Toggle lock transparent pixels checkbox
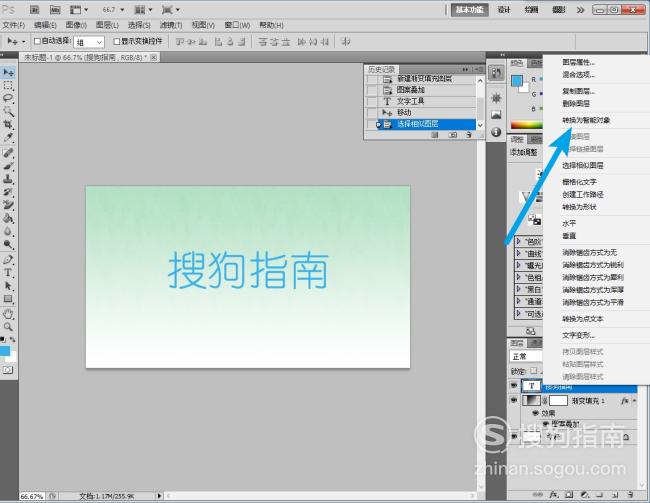The image size is (650, 503). point(534,371)
